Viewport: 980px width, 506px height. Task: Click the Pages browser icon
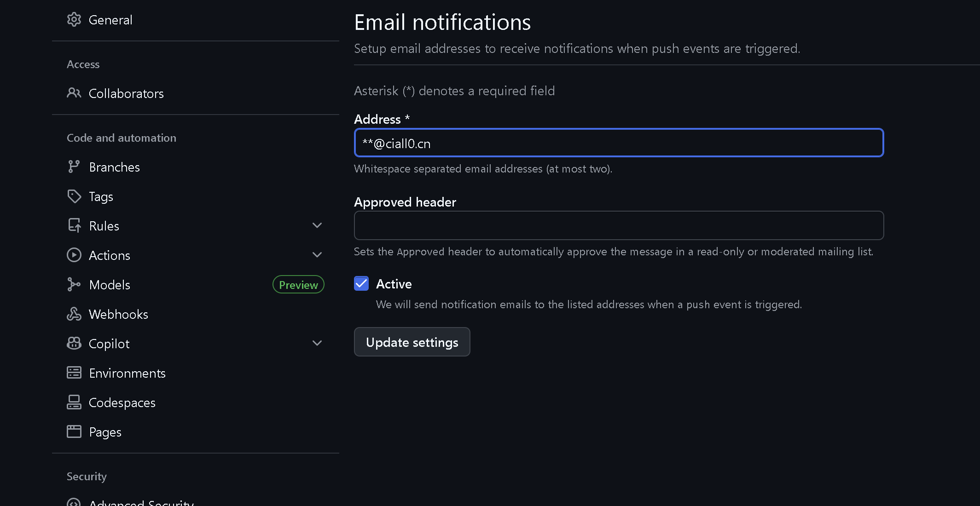point(74,432)
